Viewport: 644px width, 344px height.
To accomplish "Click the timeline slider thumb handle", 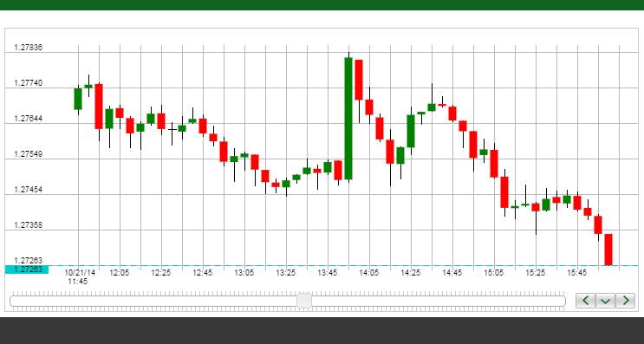I will point(304,301).
